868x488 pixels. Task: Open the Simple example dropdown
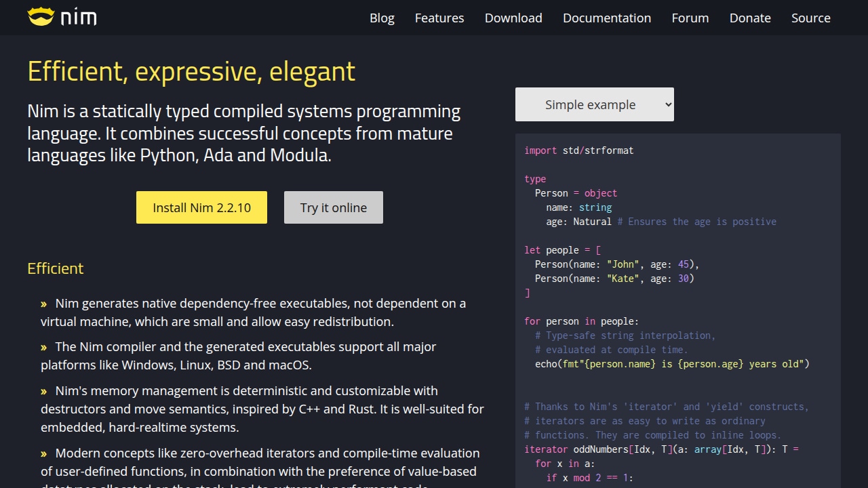(595, 104)
